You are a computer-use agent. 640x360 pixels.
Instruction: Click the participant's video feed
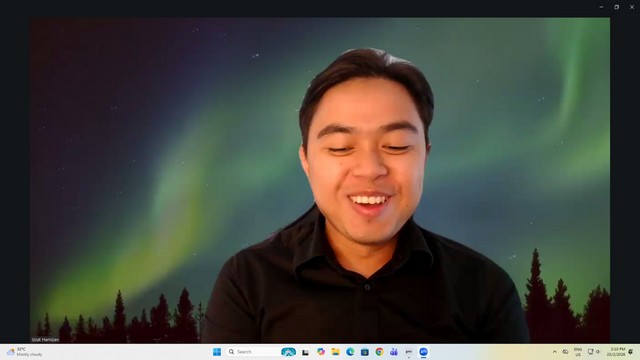pos(320,180)
